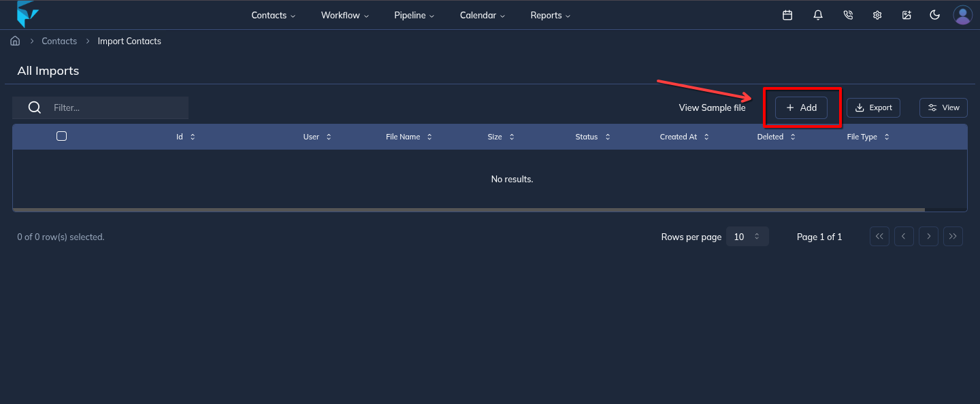
Task: Click the Filter input field
Action: click(116, 107)
